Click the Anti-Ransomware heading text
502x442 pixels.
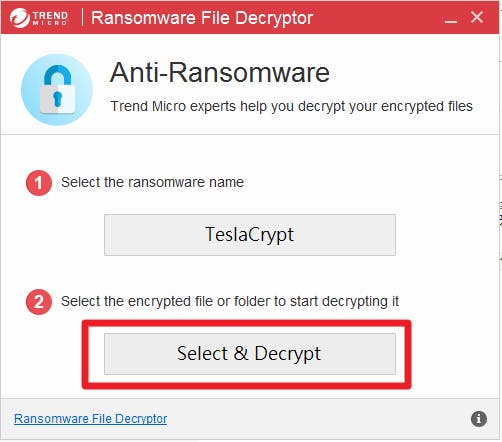click(220, 72)
